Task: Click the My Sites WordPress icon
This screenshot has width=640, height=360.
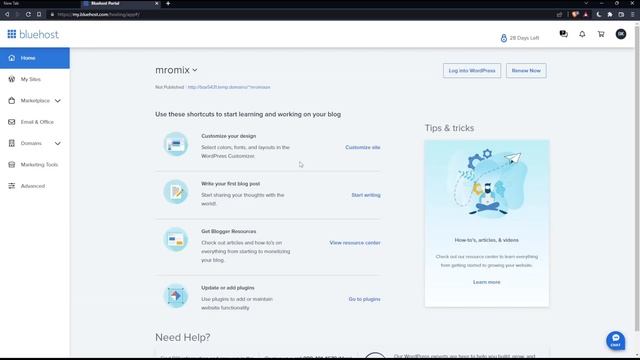Action: click(12, 79)
